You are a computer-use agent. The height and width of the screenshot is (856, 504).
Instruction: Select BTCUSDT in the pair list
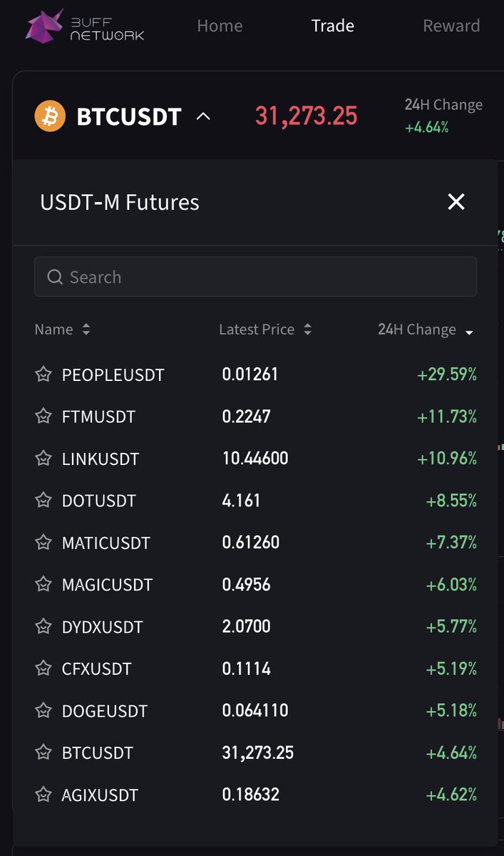click(x=98, y=753)
